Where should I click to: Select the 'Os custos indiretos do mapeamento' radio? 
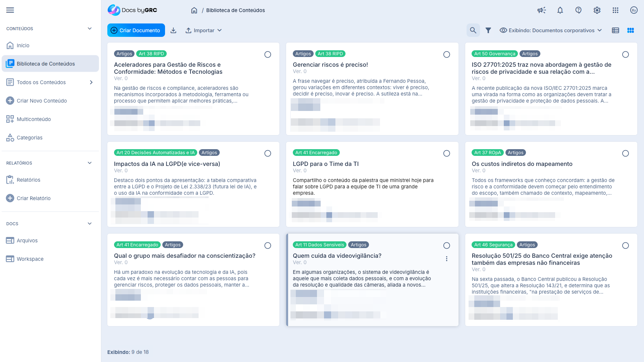tap(625, 154)
